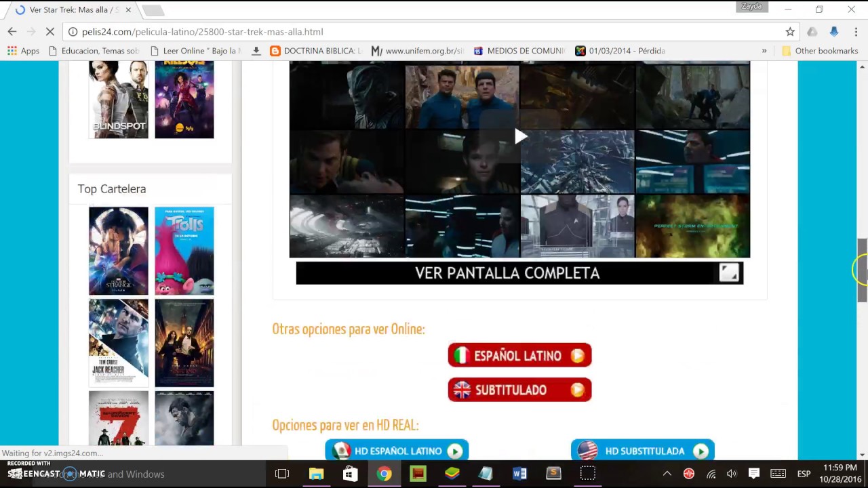Switch the ESP input language
Image resolution: width=868 pixels, height=488 pixels.
[x=804, y=474]
